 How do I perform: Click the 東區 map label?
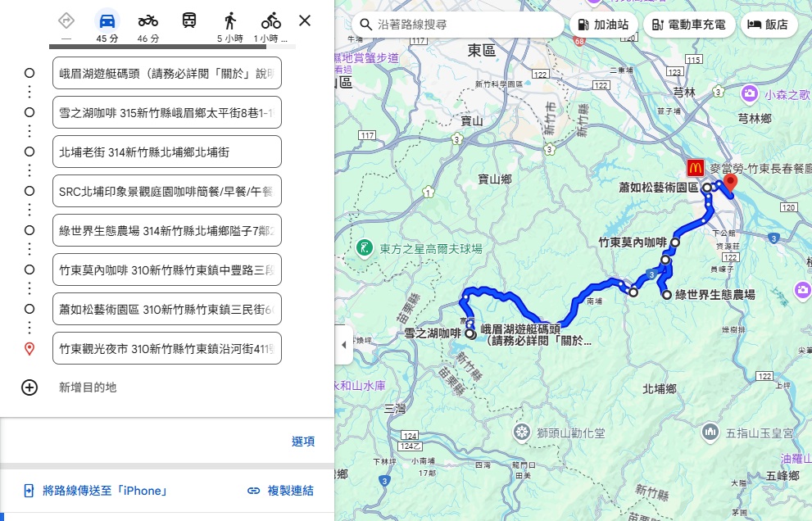tap(482, 50)
